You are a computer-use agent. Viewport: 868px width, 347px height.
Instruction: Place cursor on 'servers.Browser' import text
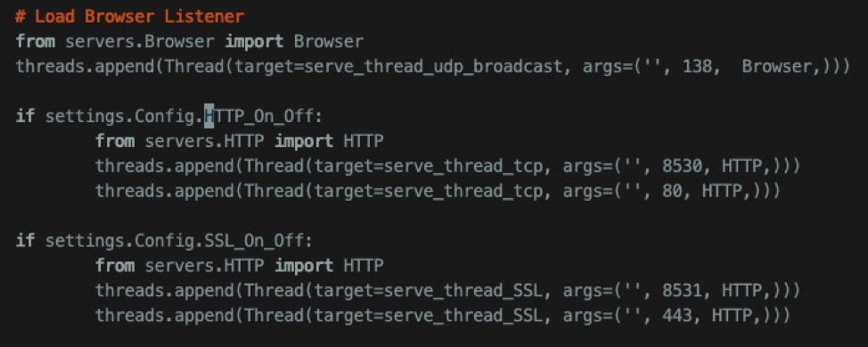[140, 42]
